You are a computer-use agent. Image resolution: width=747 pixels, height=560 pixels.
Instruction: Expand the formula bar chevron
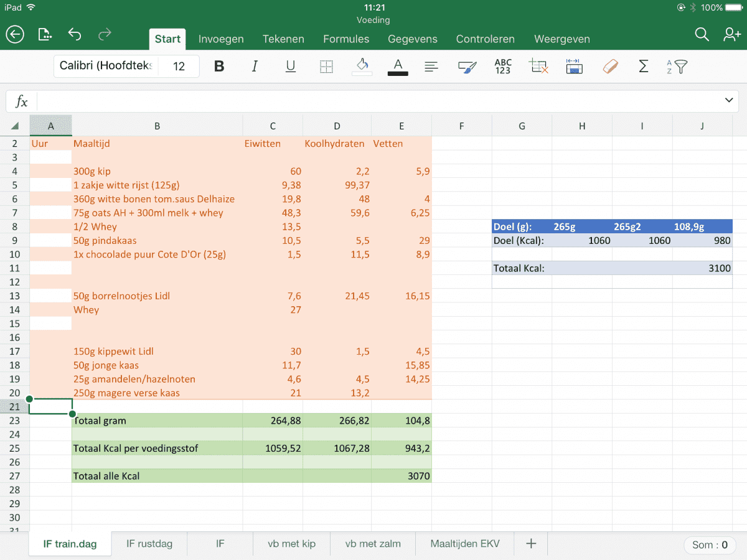(729, 101)
